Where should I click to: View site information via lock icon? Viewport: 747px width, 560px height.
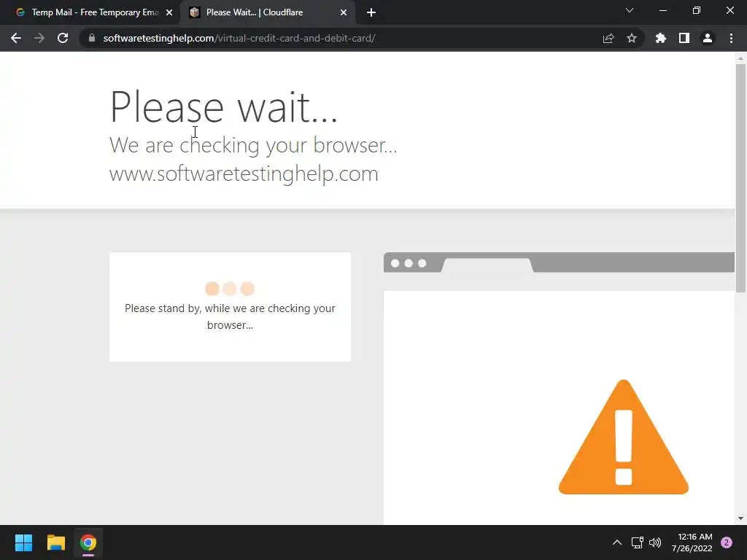click(92, 38)
